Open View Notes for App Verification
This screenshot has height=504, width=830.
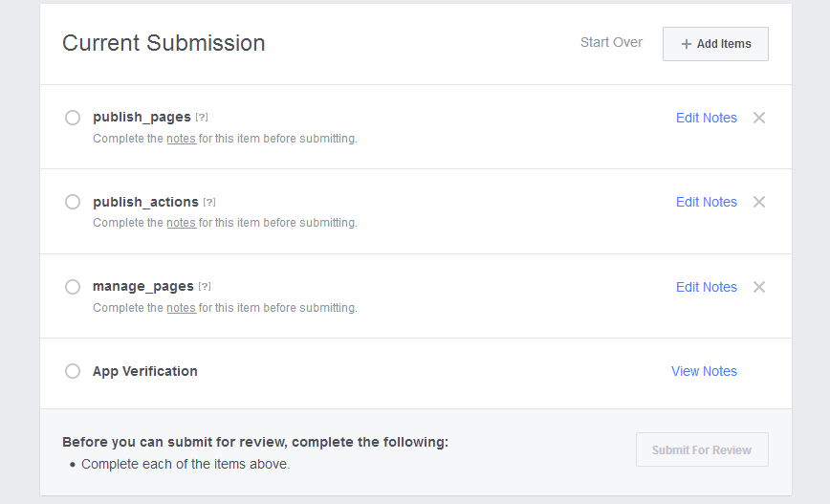[x=704, y=371]
